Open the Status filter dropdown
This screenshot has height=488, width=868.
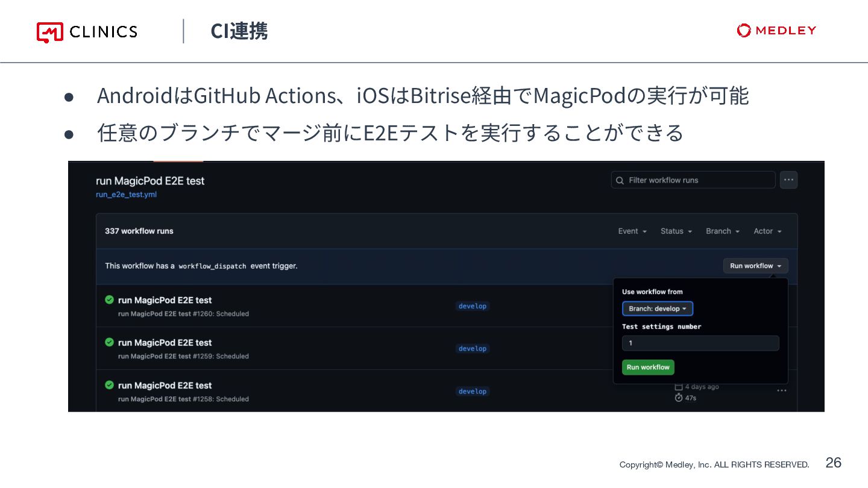(x=676, y=231)
